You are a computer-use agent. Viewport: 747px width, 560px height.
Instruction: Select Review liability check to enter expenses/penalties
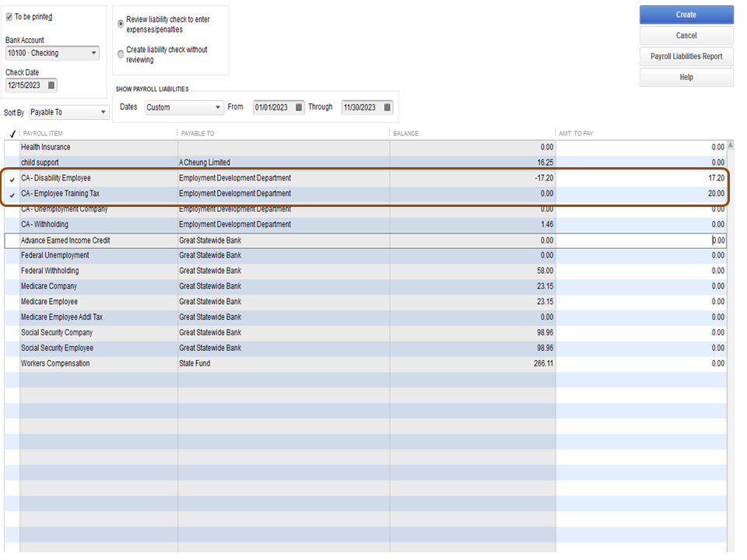(x=120, y=23)
